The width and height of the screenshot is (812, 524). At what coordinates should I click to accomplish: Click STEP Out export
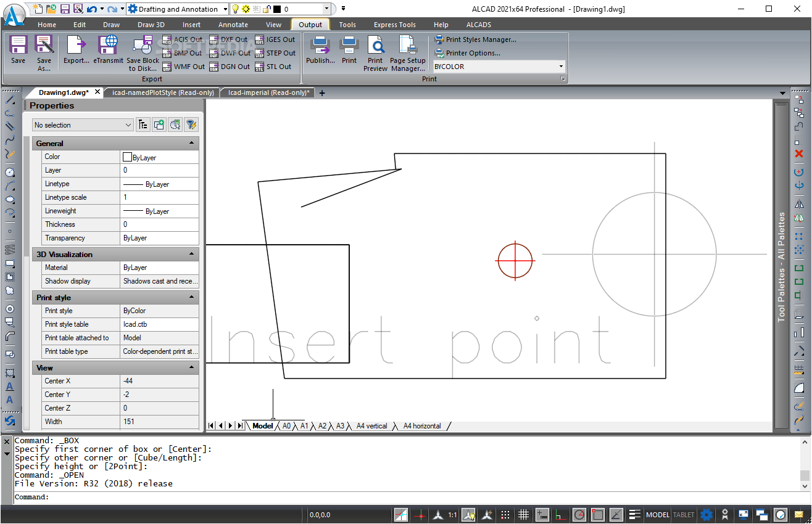275,53
